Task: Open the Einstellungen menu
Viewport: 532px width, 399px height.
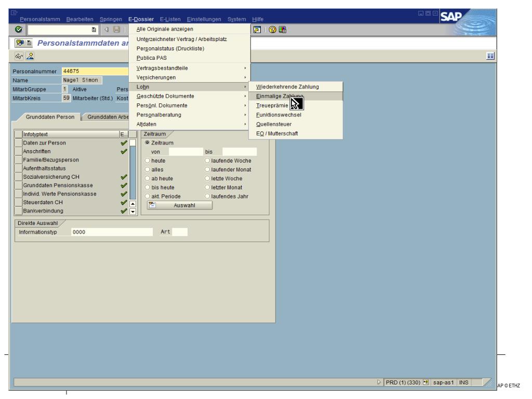Action: coord(204,19)
